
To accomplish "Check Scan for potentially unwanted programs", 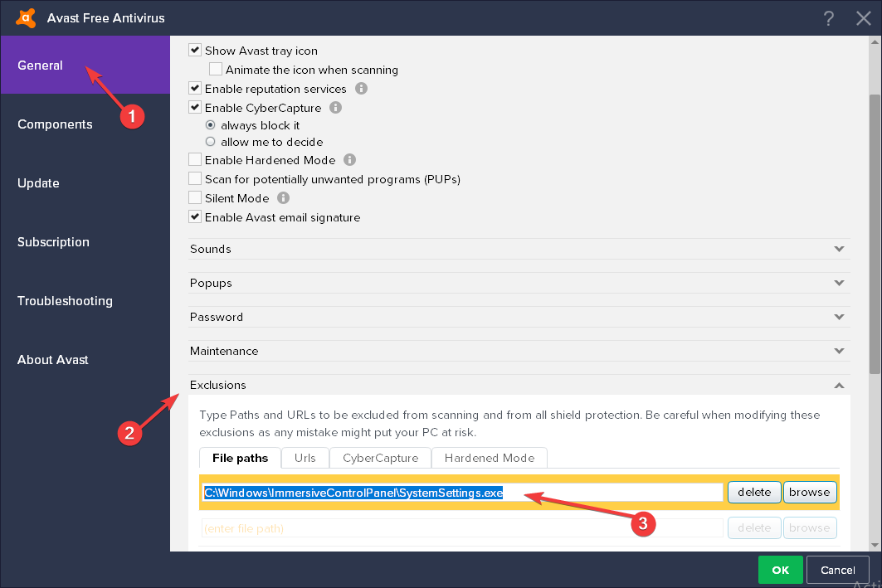I will click(x=195, y=178).
